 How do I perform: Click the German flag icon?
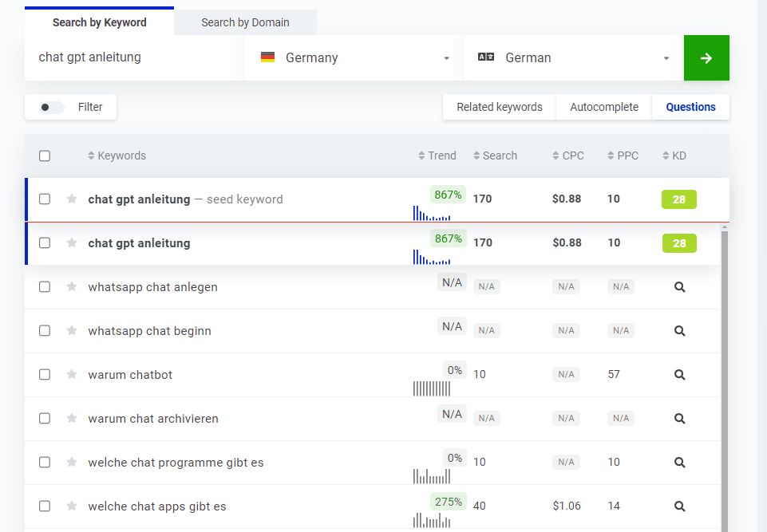point(267,57)
